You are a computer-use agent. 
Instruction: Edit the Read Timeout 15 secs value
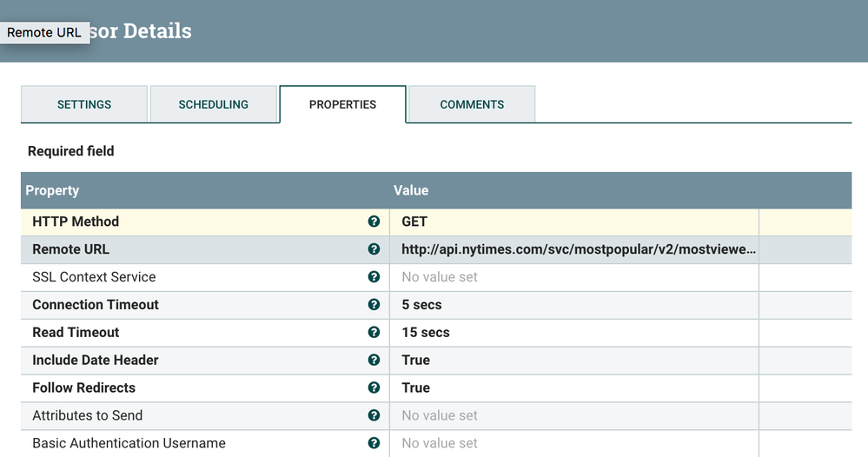click(573, 333)
